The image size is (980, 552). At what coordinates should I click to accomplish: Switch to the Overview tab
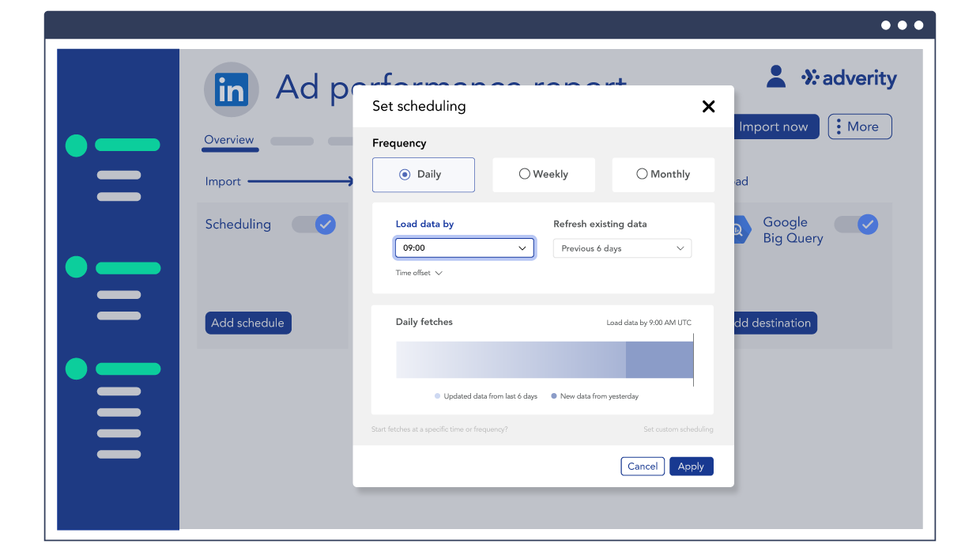tap(229, 140)
